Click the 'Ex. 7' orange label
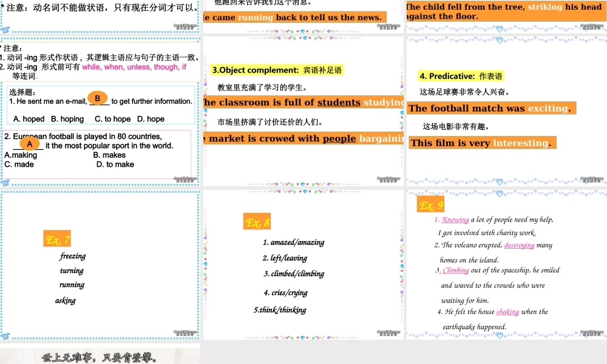 [x=57, y=238]
